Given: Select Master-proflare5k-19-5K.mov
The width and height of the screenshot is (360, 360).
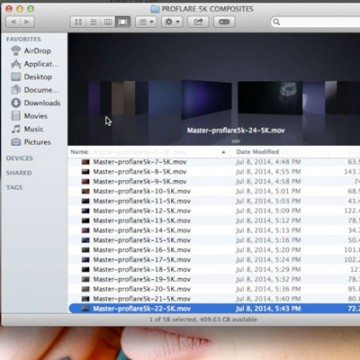Looking at the screenshot, I should click(214, 279).
